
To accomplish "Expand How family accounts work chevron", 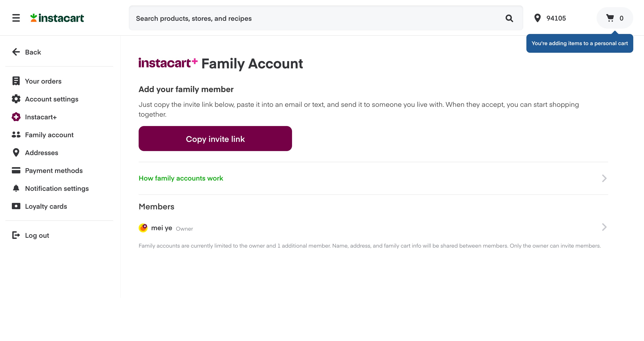I will coord(604,178).
